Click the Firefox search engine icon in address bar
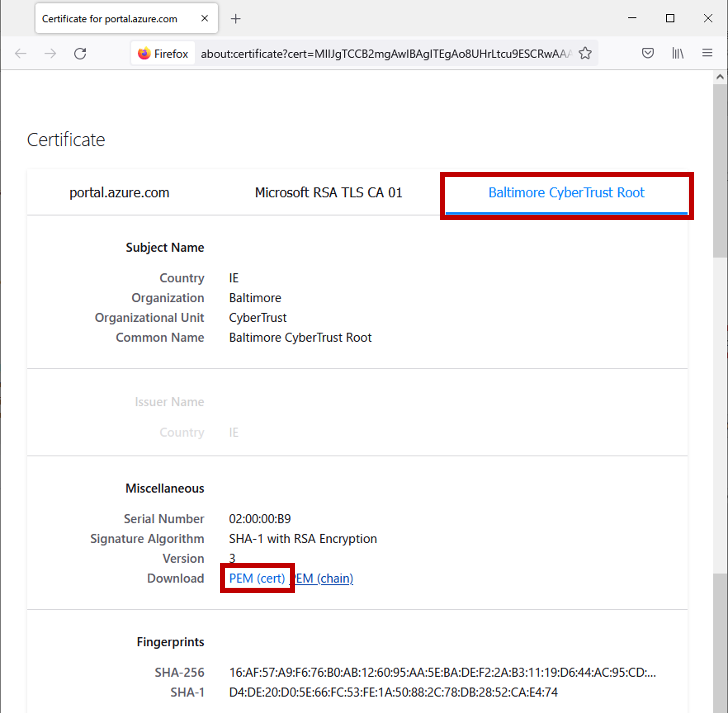The width and height of the screenshot is (728, 713). [144, 53]
